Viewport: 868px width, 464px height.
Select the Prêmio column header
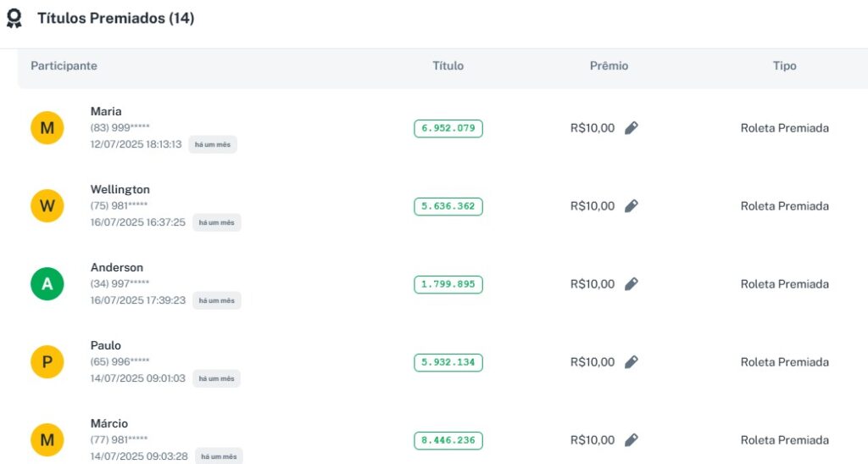click(x=609, y=66)
